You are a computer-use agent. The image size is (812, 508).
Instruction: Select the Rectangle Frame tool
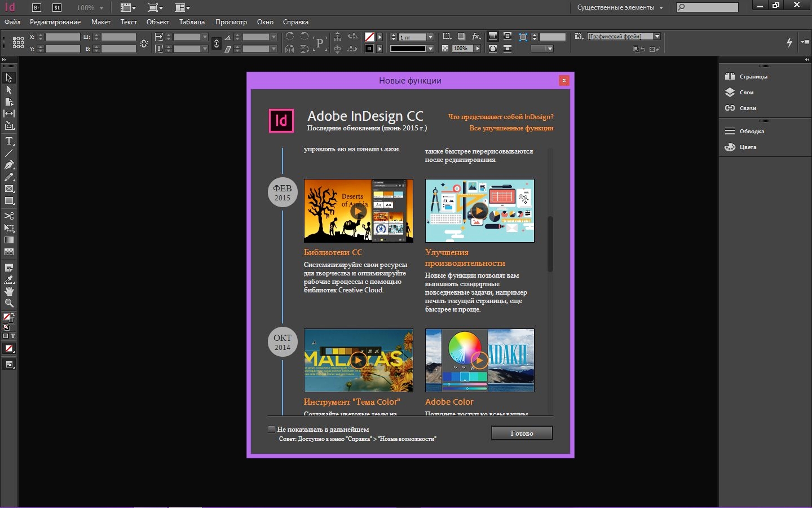coord(9,189)
